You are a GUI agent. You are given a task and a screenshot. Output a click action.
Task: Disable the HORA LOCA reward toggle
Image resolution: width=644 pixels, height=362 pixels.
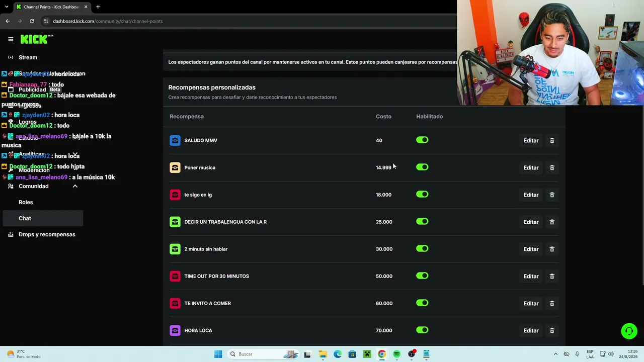(422, 330)
